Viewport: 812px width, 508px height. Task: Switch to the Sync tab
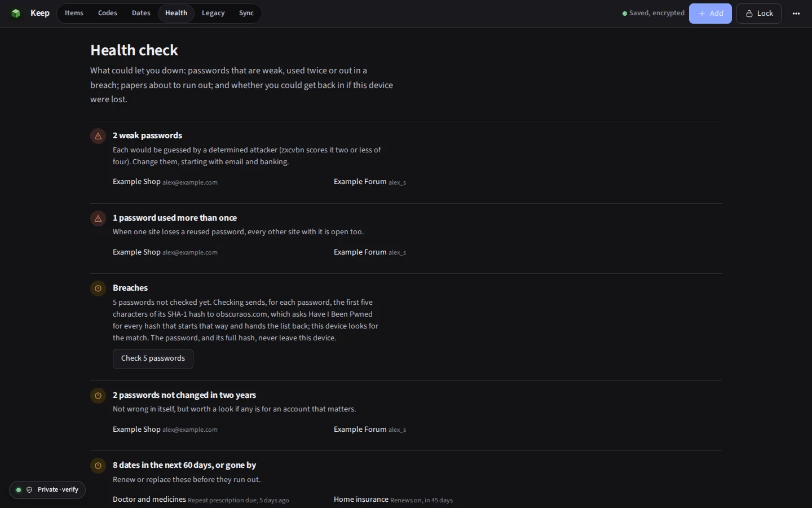[x=246, y=13]
